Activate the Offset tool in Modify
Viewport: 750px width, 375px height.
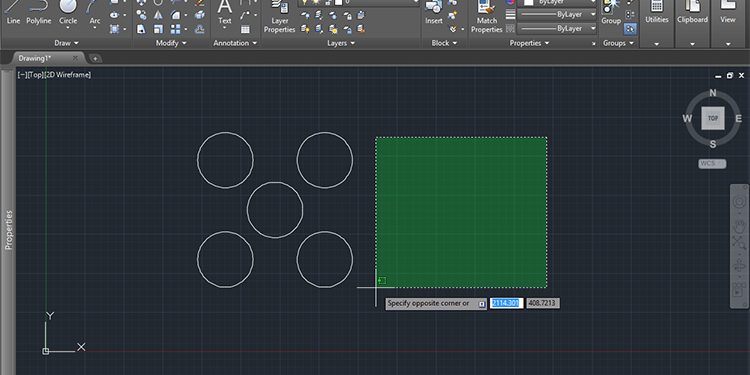point(200,29)
